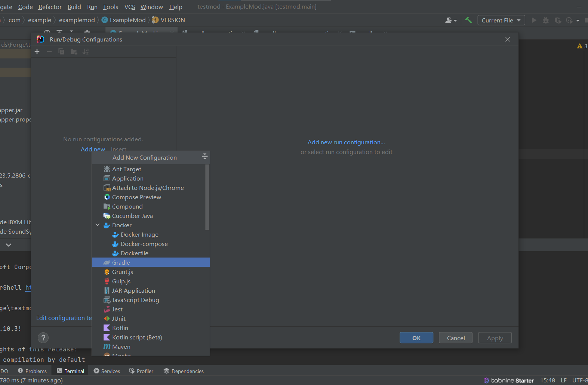The width and height of the screenshot is (588, 385).
Task: Select Kotlin script (Beta) configuration
Action: point(151,337)
